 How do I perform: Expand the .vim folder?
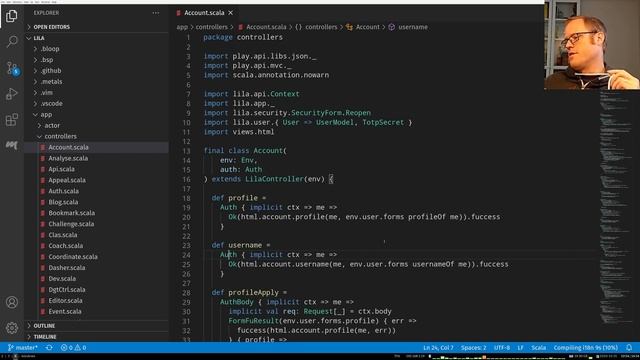coord(96,93)
